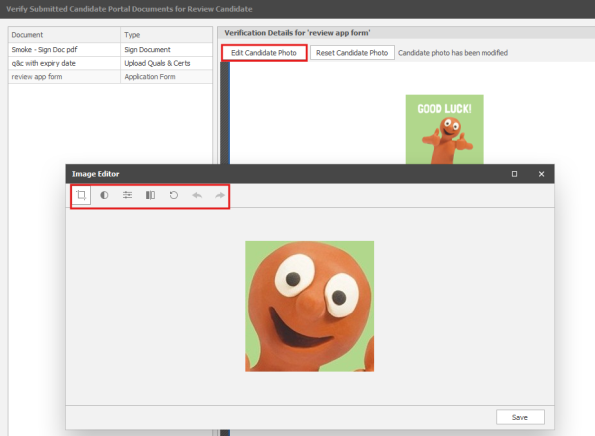Screen dimensions: 595x436
Task: Select the 'review app form' document row
Action: click(110, 77)
